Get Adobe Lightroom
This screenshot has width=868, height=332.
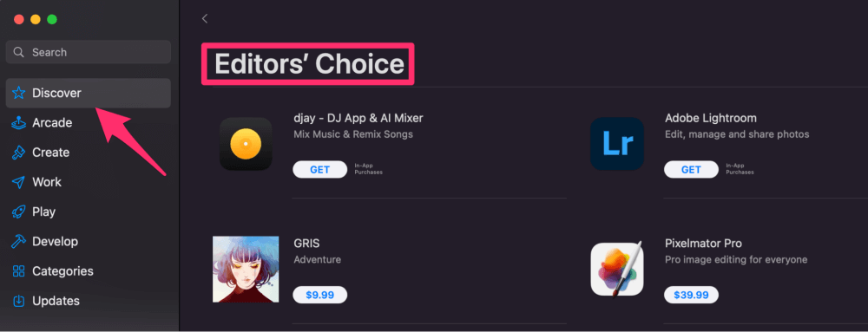[691, 170]
